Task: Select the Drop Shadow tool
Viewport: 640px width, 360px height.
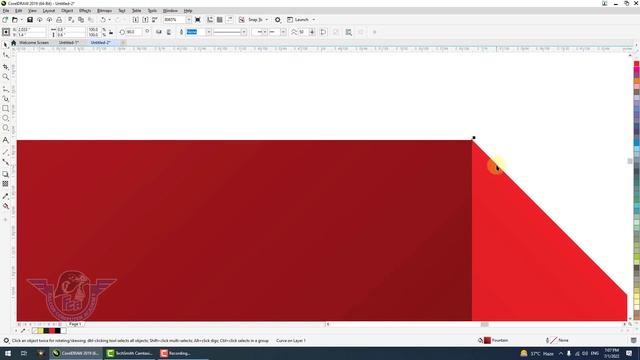Action: point(6,174)
